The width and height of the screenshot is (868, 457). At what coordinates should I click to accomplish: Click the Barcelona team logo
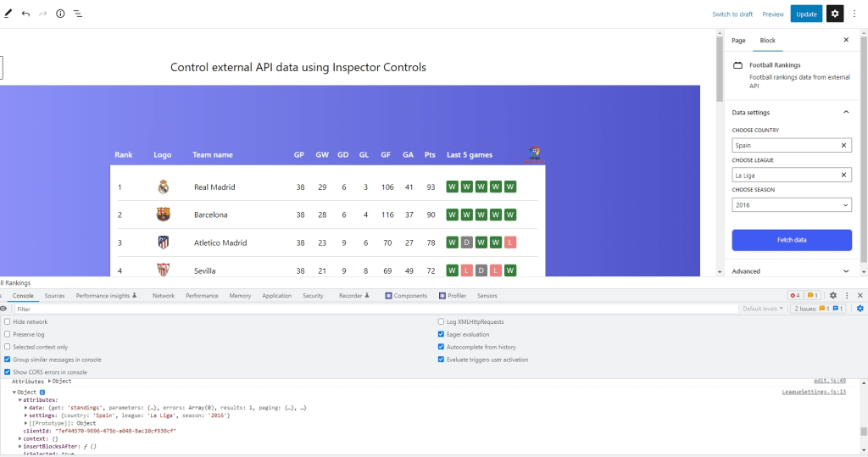164,215
